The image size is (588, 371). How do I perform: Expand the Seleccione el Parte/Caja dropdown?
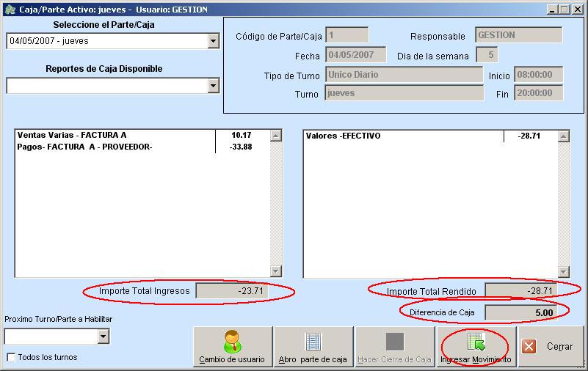[x=213, y=42]
